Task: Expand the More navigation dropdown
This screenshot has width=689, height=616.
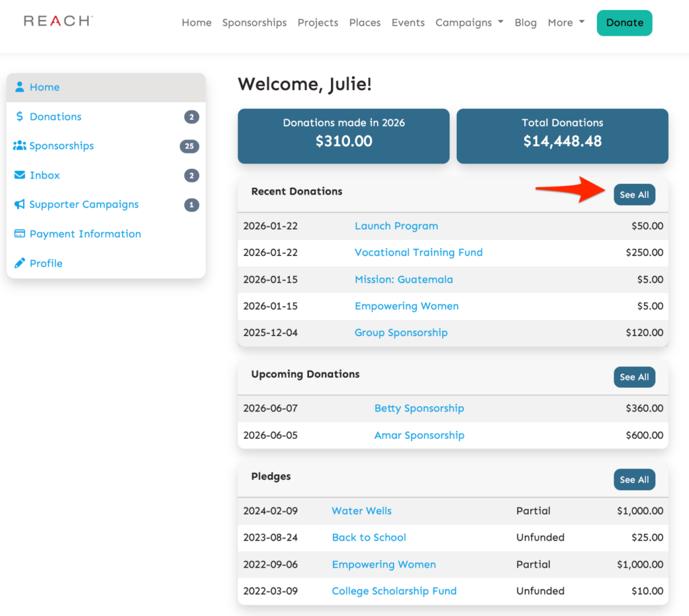Action: click(565, 22)
